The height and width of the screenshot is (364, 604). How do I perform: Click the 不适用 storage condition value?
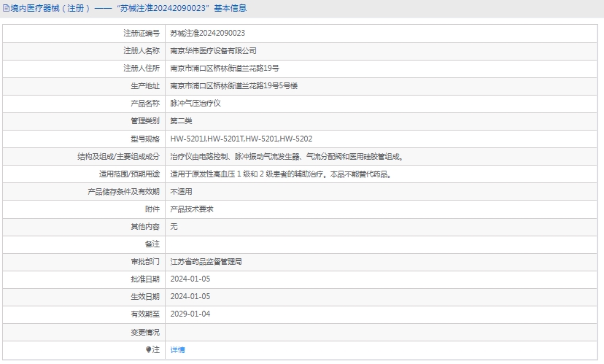click(x=181, y=191)
